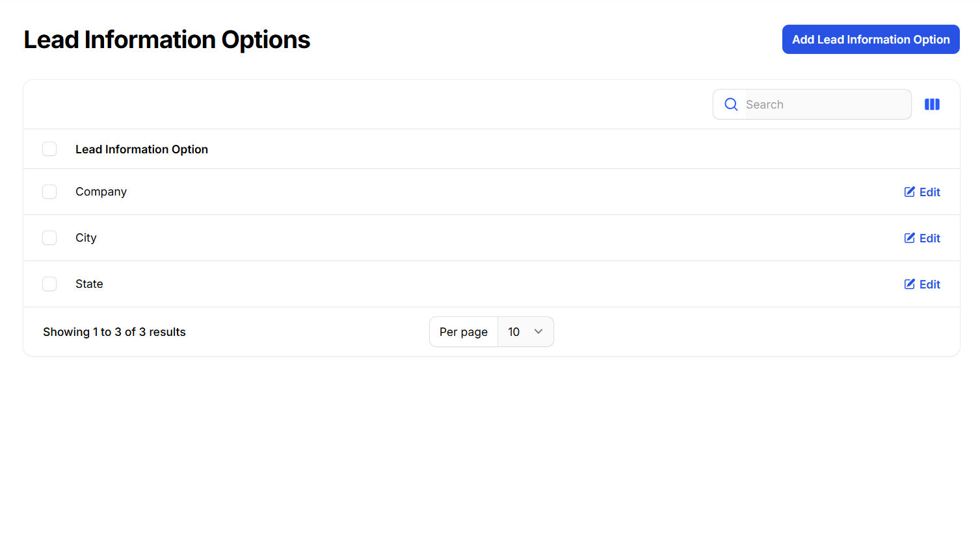980x536 pixels.
Task: Tick the State row checkbox
Action: (x=49, y=284)
